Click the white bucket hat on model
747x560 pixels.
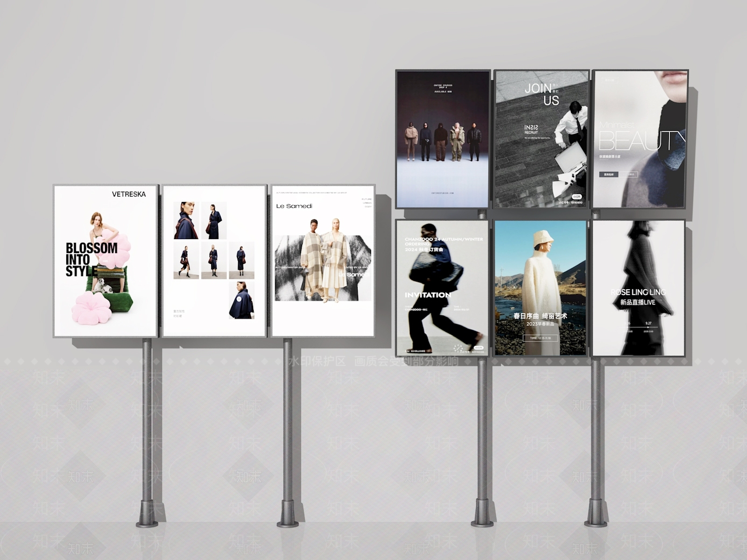(x=543, y=238)
